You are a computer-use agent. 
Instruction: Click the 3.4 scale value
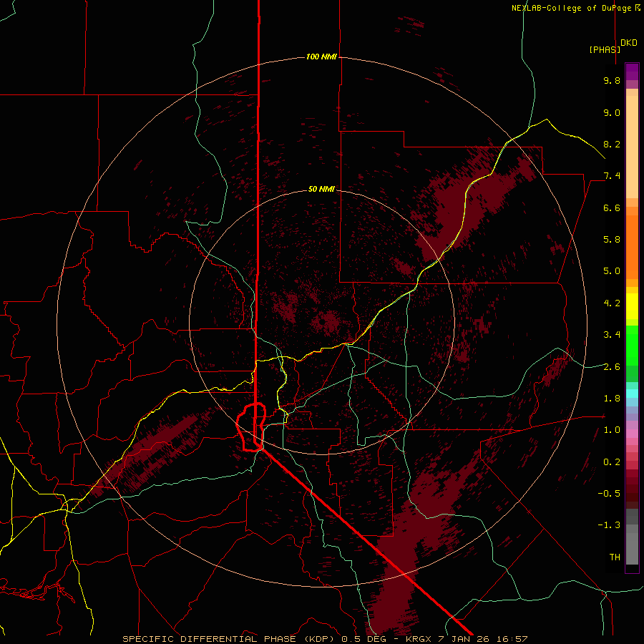coord(612,335)
